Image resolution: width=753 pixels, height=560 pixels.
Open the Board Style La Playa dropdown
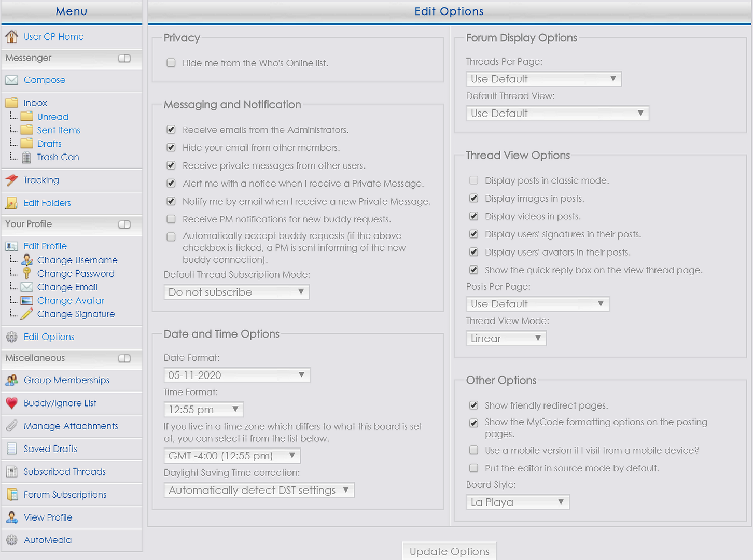[518, 502]
